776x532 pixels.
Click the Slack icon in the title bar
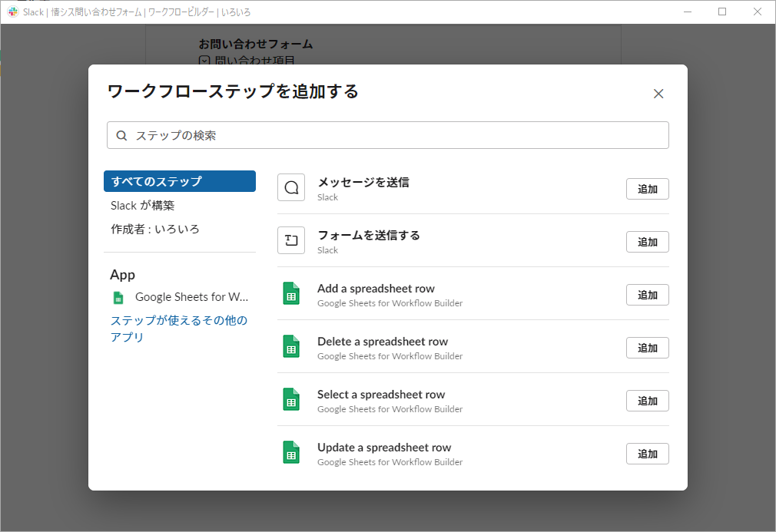tap(12, 12)
